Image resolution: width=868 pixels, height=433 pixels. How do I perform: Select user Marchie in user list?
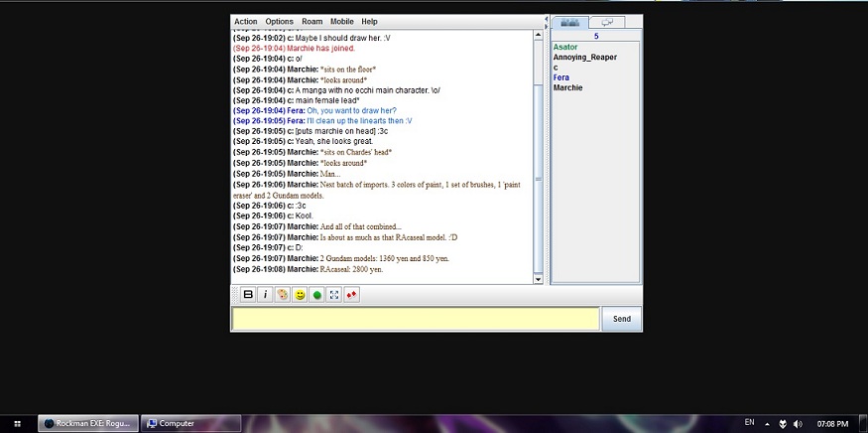tap(567, 87)
